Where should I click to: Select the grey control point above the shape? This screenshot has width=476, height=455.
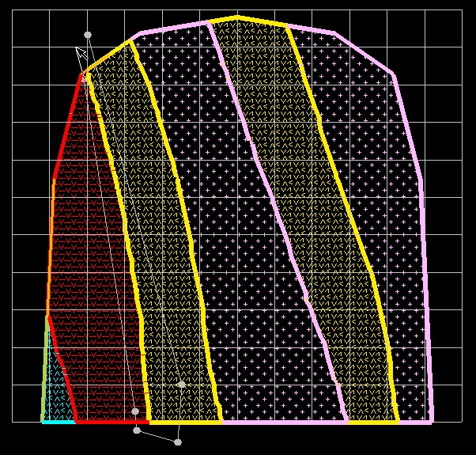[x=88, y=35]
